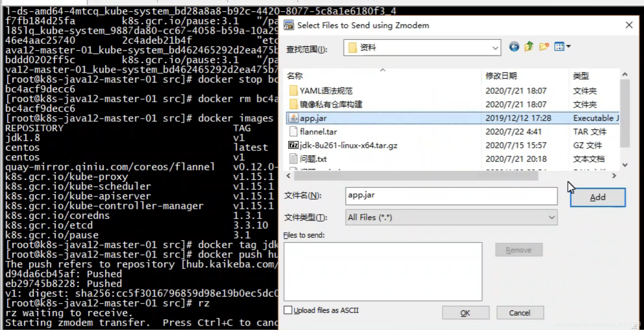This screenshot has height=330, width=644.
Task: Select file name jdk-8u261-linux-x64.tar.gz
Action: coord(349,145)
